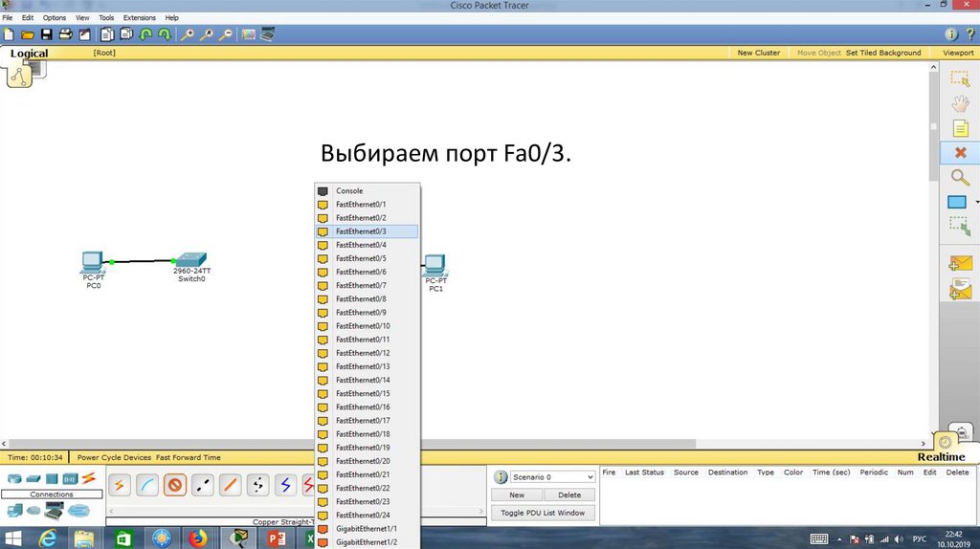Reset the workspace zoom
The height and width of the screenshot is (549, 980).
tap(207, 34)
